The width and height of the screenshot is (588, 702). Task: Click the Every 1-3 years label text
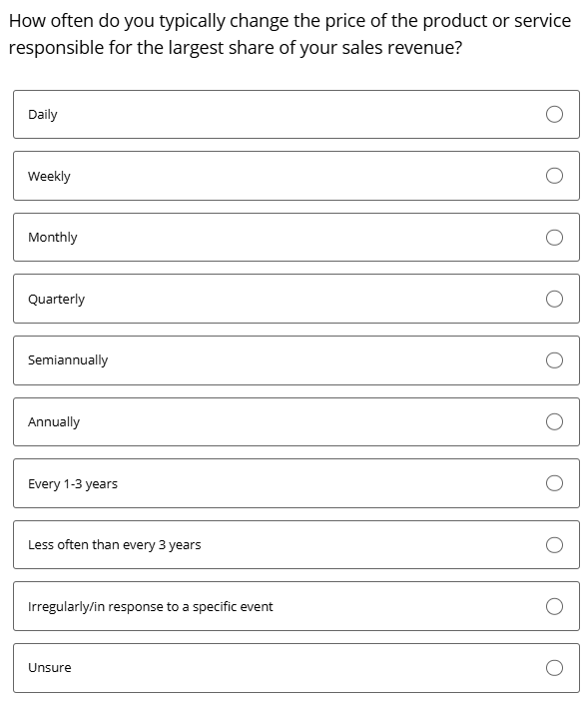[73, 484]
